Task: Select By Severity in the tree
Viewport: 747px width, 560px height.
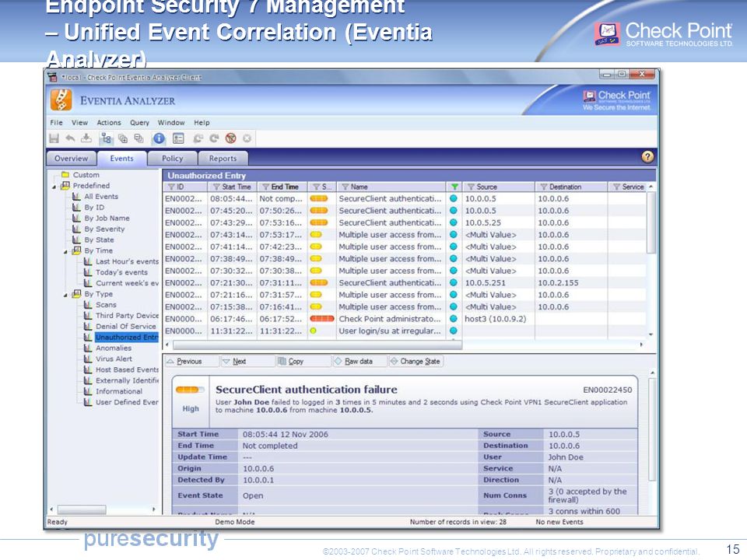Action: click(104, 229)
